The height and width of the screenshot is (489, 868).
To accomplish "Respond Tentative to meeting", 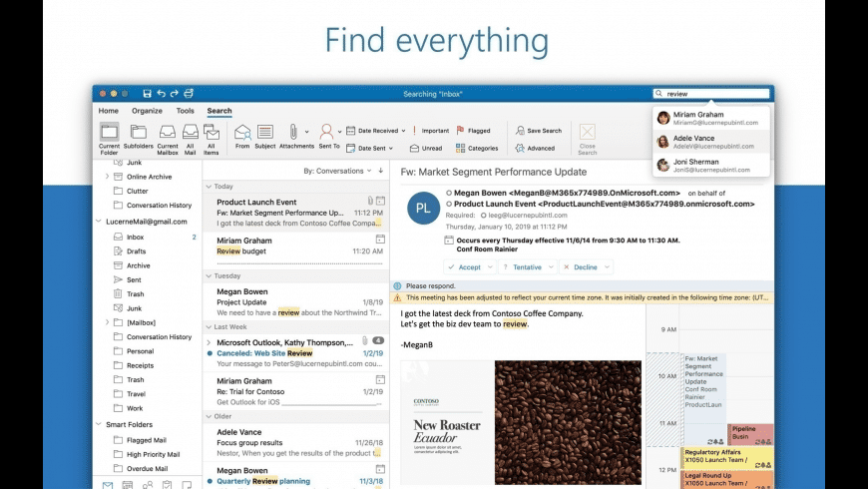I will click(x=522, y=266).
